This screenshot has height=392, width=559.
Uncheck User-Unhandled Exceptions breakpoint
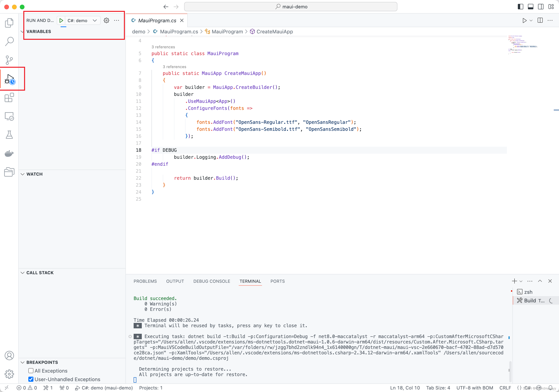[x=31, y=379]
